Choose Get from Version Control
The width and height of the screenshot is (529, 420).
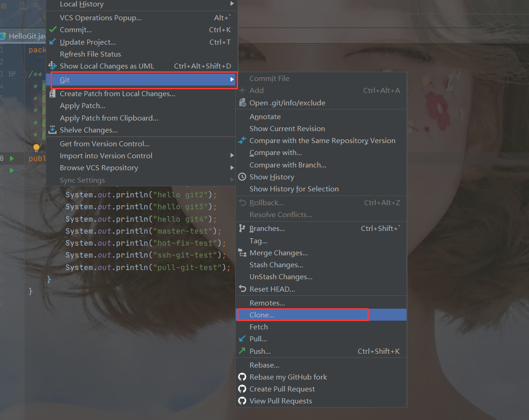click(142, 144)
